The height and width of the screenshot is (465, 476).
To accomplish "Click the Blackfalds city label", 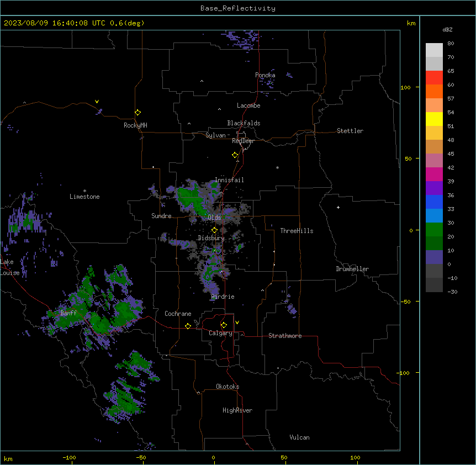I will [244, 123].
